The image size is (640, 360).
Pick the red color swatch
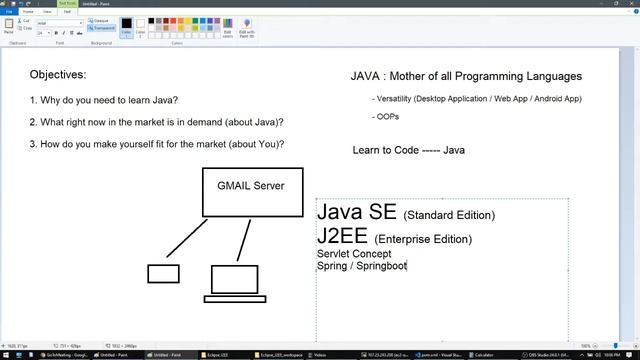point(173,21)
